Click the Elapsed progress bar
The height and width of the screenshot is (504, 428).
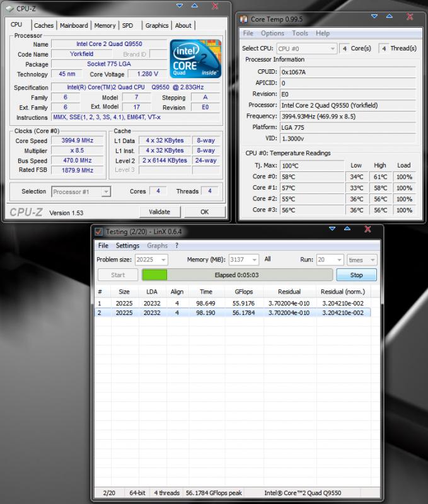tap(237, 275)
